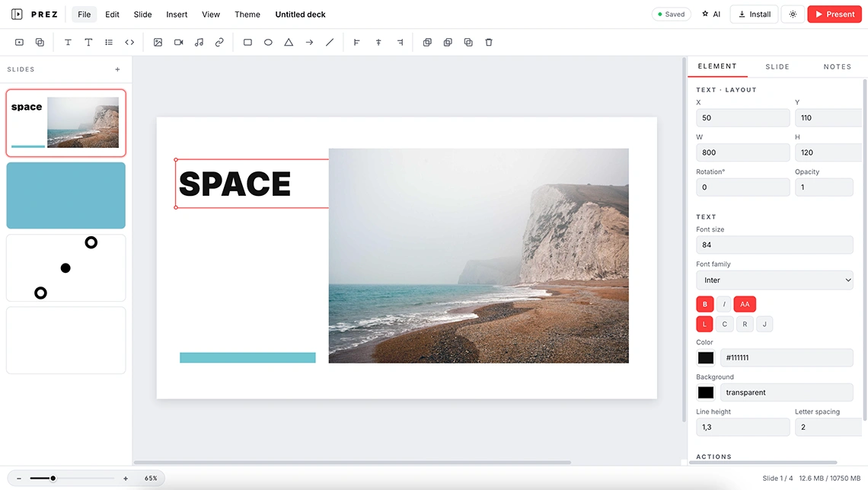Set text alignment to right R

(x=745, y=325)
